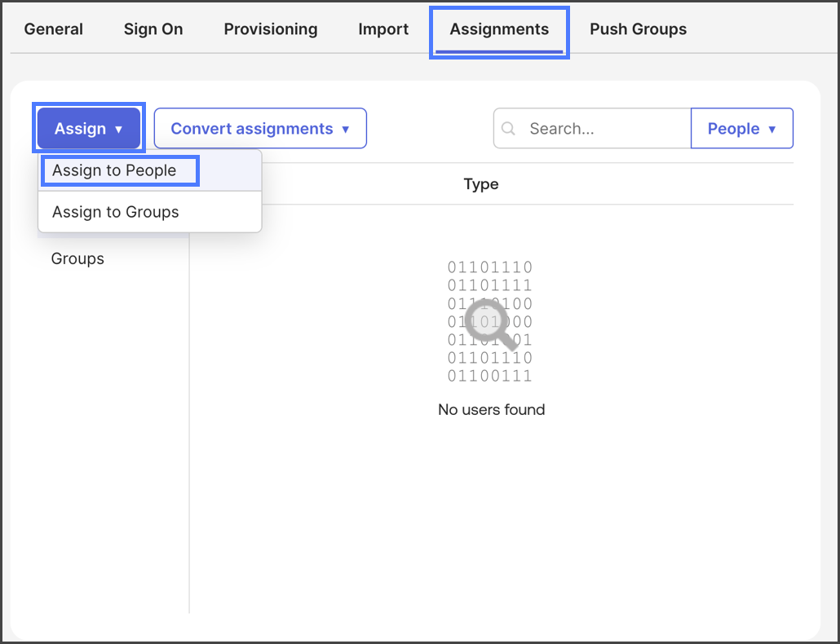Click the arrow beside the People label
840x644 pixels.
771,129
